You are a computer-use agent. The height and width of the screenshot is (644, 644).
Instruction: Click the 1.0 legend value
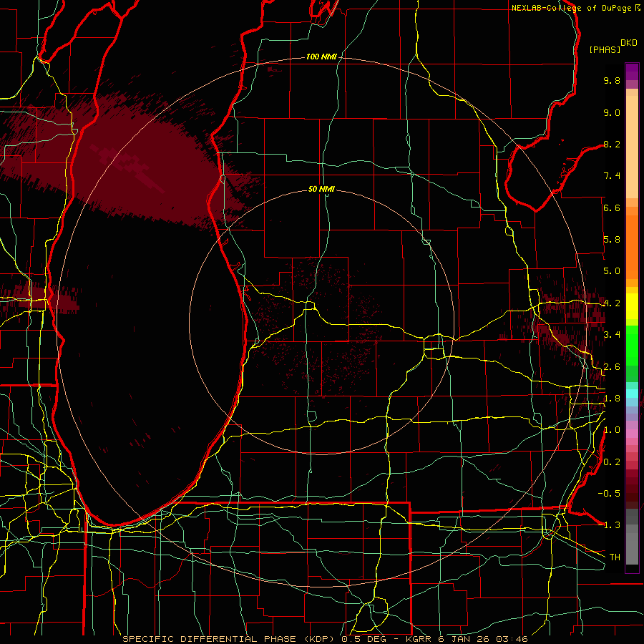coord(612,430)
